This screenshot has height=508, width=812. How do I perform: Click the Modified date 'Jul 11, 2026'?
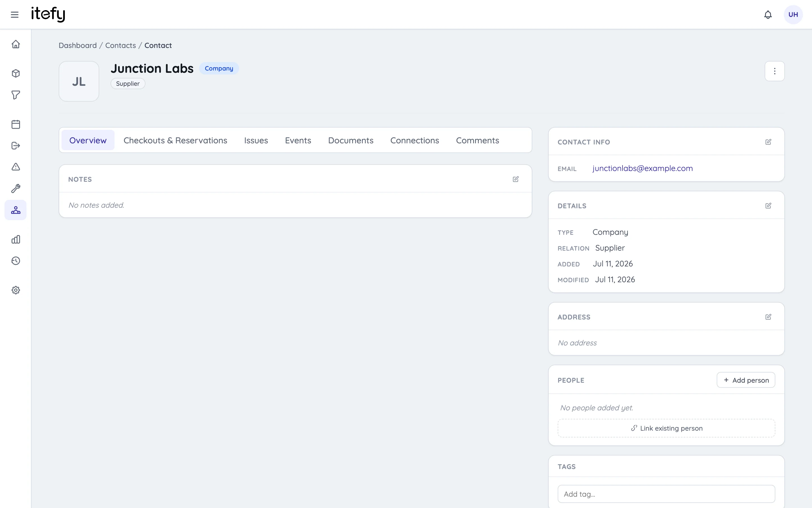pos(615,279)
